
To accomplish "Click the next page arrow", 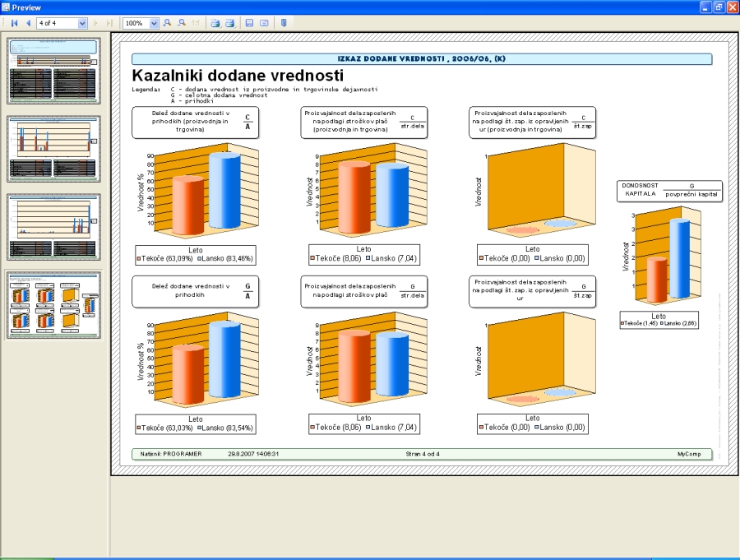I will (x=96, y=24).
